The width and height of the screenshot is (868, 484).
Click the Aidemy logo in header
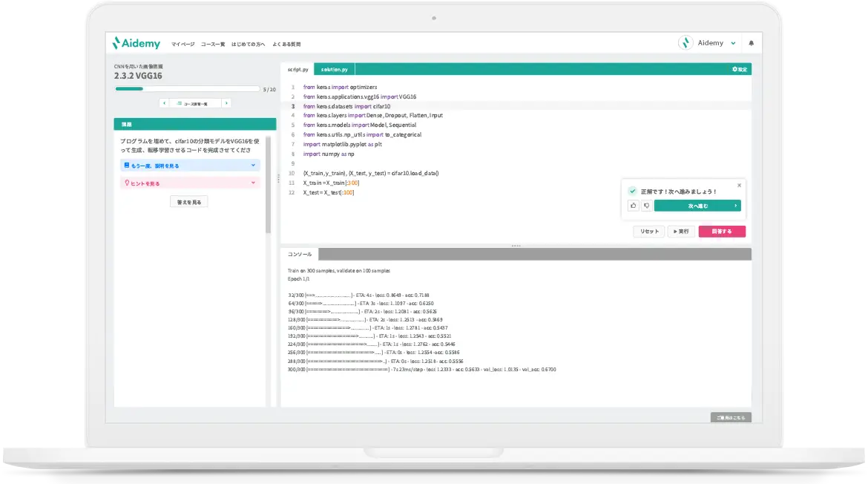(137, 43)
